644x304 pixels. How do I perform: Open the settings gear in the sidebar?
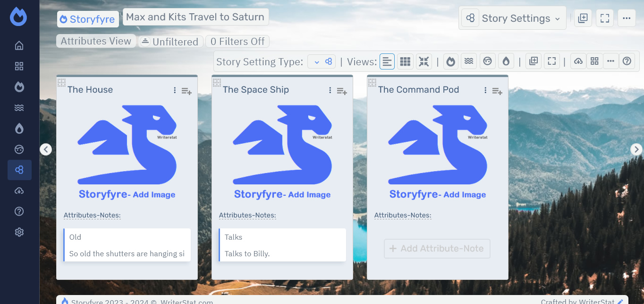tap(19, 232)
